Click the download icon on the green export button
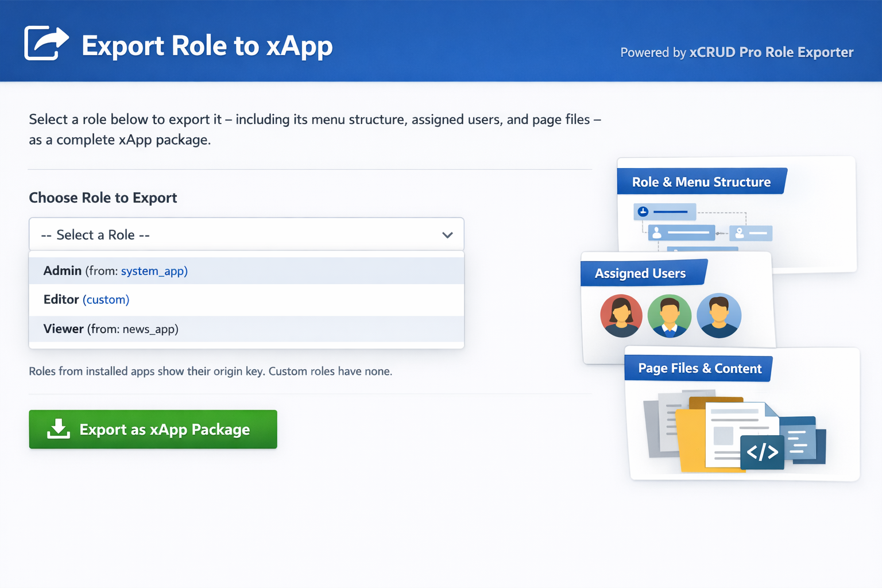The width and height of the screenshot is (882, 588). pos(59,429)
